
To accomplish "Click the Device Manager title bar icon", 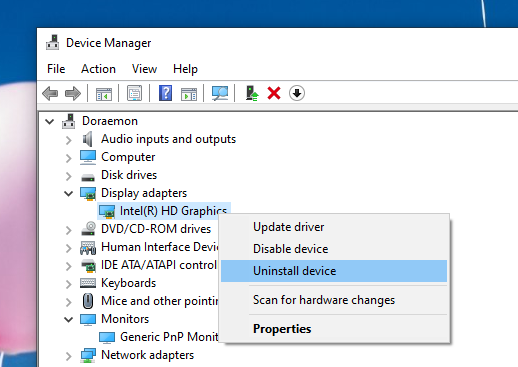I will tap(53, 43).
